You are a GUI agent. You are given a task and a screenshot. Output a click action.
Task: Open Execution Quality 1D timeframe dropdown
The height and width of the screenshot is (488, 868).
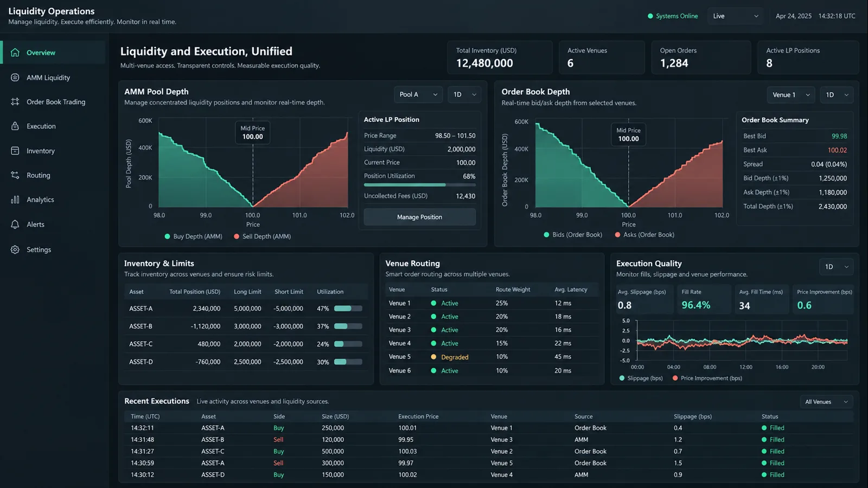[x=836, y=267]
